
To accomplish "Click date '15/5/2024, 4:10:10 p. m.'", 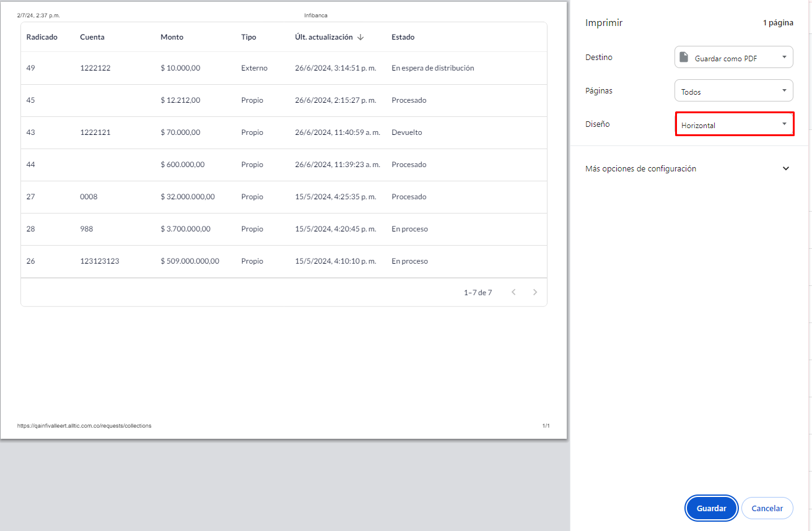I will [336, 261].
